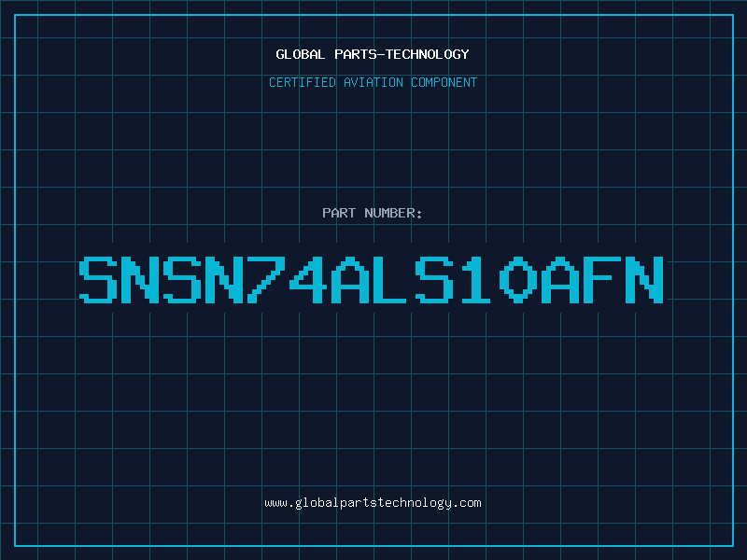This screenshot has width=747, height=560.
Task: Select the word CERTIFIED in subtitle
Action: pos(303,82)
